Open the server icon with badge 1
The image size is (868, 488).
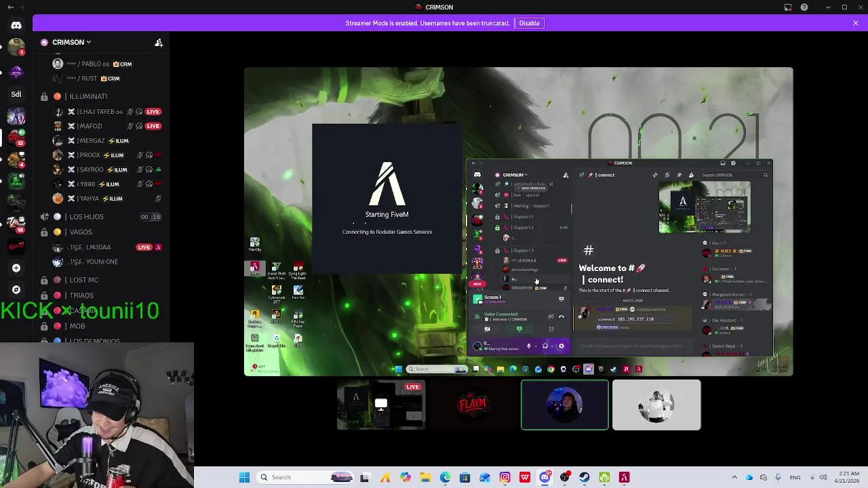(x=16, y=47)
